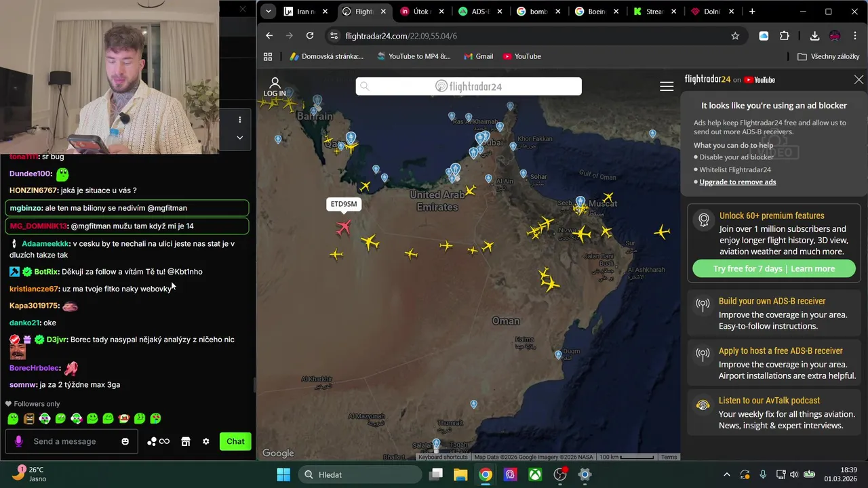The height and width of the screenshot is (488, 868).
Task: Open the emoji picker in chat input
Action: (125, 441)
